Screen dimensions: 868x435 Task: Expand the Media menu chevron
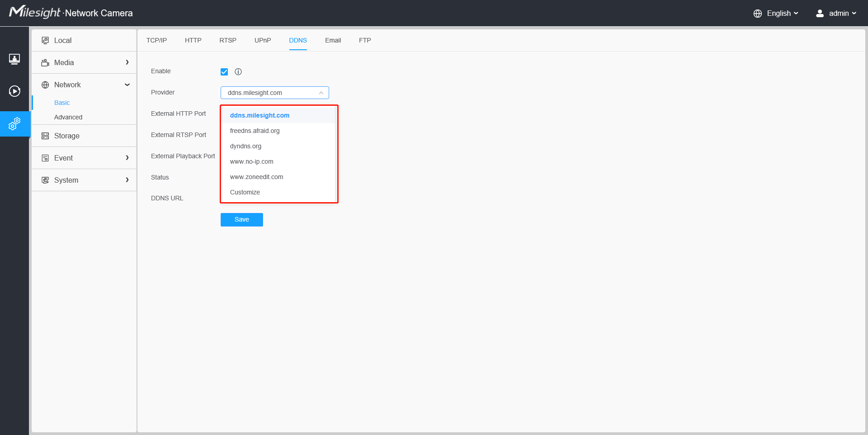click(x=127, y=62)
